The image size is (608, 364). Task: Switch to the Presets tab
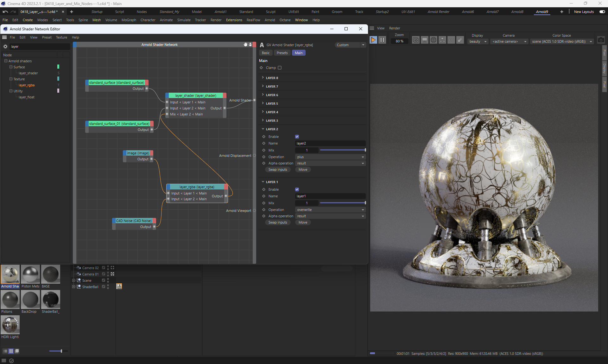[x=282, y=53]
